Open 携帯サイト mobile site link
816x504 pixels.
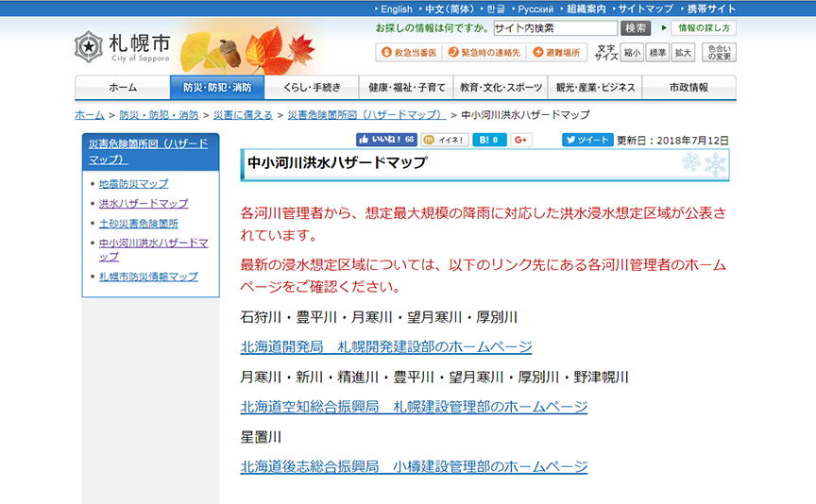(711, 8)
